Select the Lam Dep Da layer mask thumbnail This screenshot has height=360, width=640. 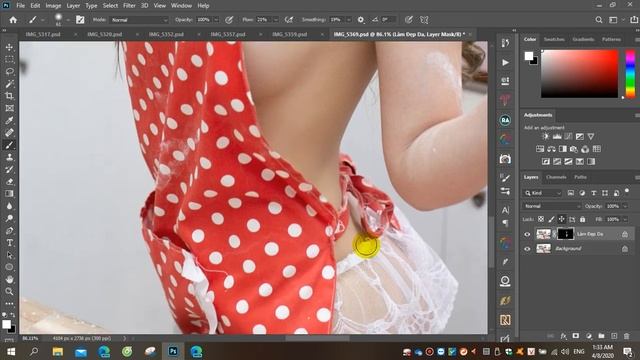pos(565,234)
